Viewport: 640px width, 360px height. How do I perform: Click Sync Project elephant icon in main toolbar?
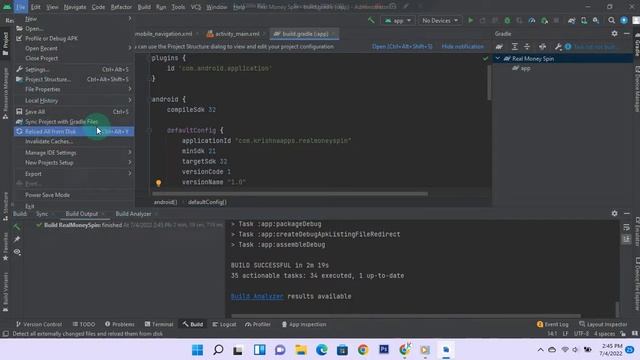pos(571,20)
